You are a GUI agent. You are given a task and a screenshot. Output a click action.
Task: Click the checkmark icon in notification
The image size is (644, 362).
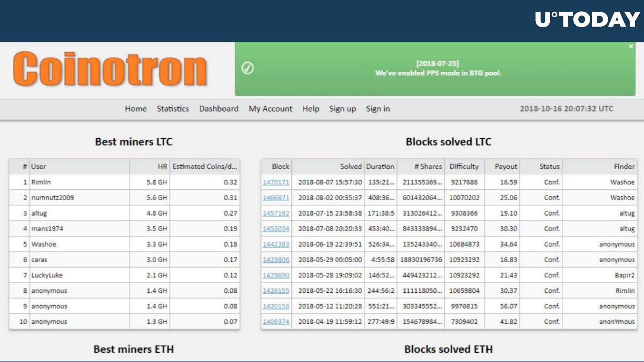click(248, 68)
